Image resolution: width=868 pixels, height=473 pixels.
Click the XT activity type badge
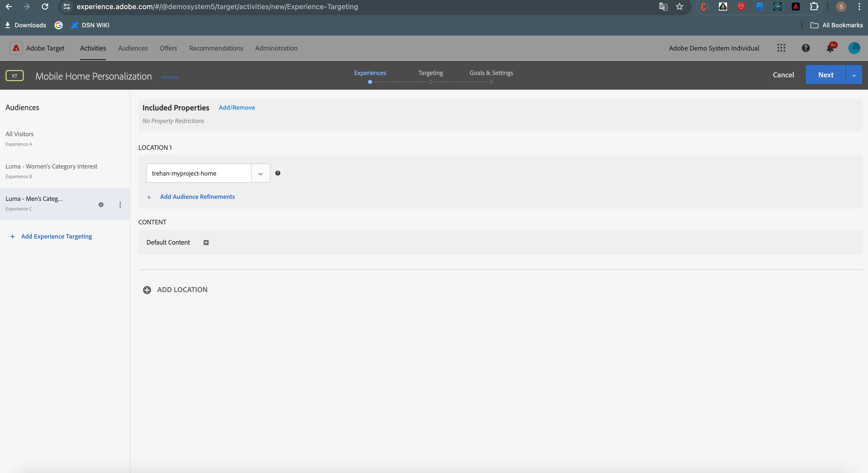[14, 76]
